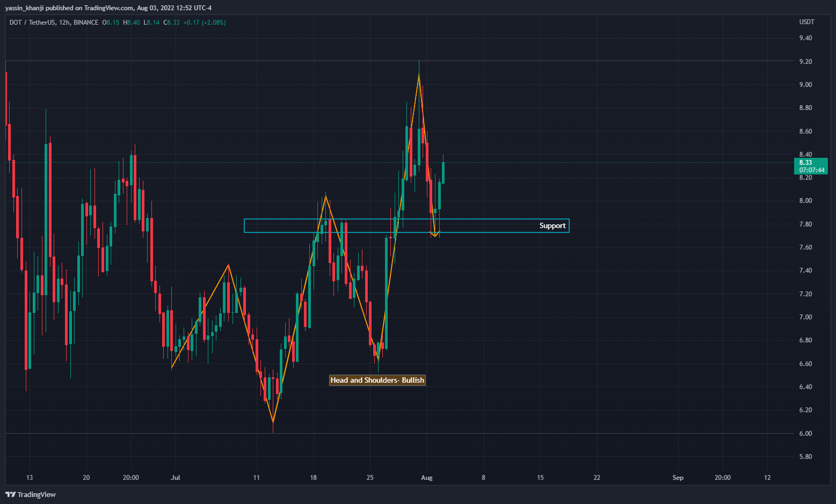Viewport: 836px width, 504px height.
Task: Click the TradingView logo at bottom left
Action: tap(31, 494)
